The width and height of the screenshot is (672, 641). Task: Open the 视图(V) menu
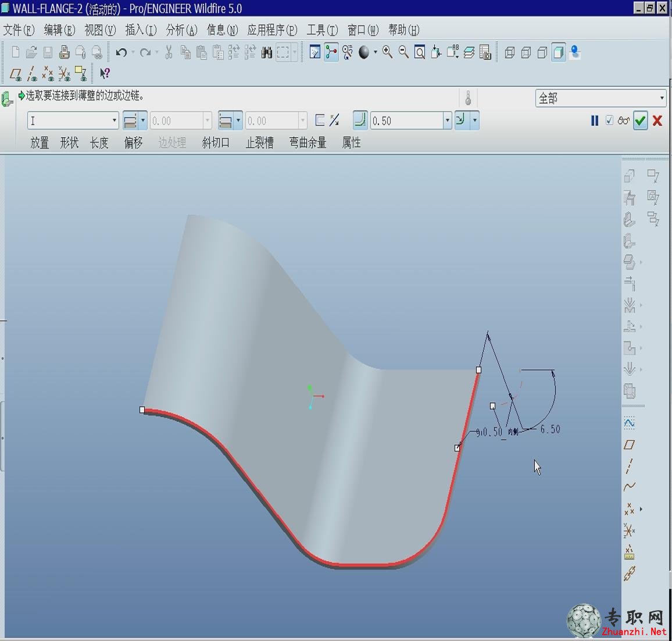[x=101, y=30]
